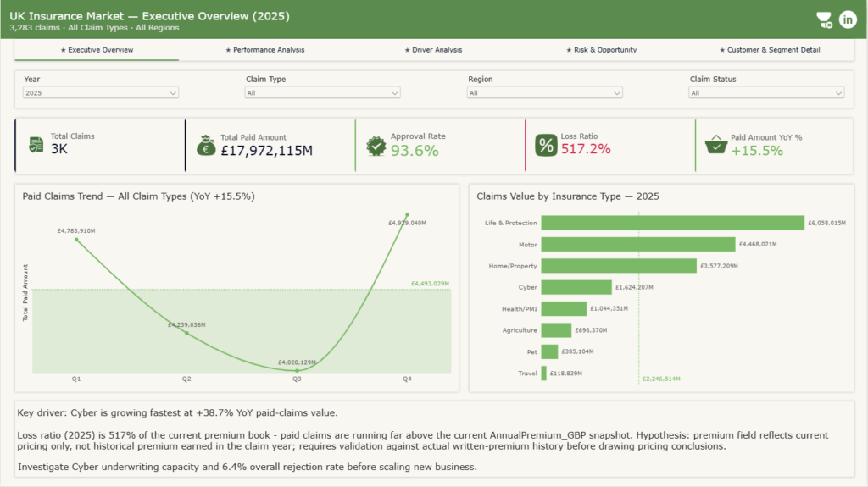Click the Loss Ratio percent icon

(x=546, y=145)
